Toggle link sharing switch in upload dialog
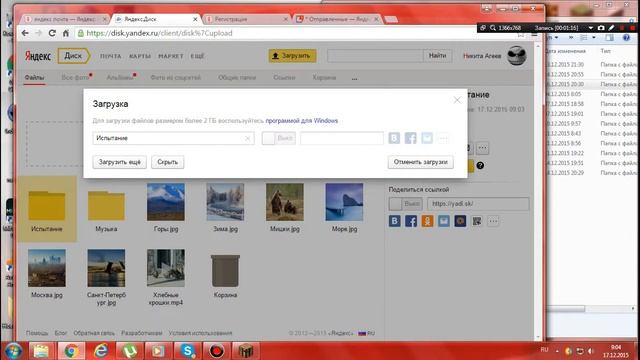 pyautogui.click(x=278, y=138)
